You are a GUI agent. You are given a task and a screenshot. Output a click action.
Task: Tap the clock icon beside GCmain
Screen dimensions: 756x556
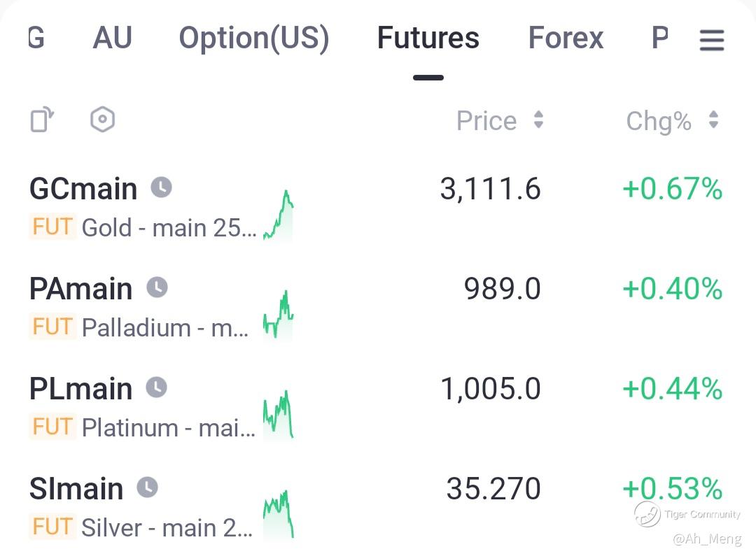point(161,187)
